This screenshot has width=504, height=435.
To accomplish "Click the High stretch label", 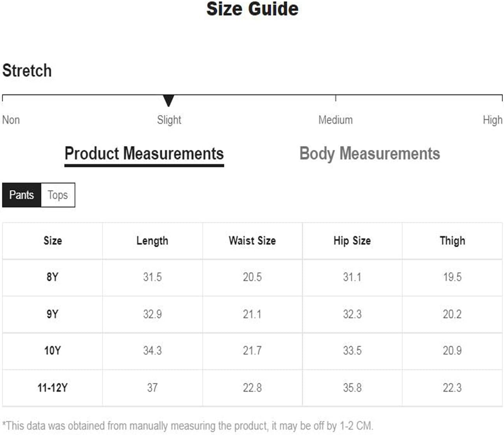I will 493,120.
